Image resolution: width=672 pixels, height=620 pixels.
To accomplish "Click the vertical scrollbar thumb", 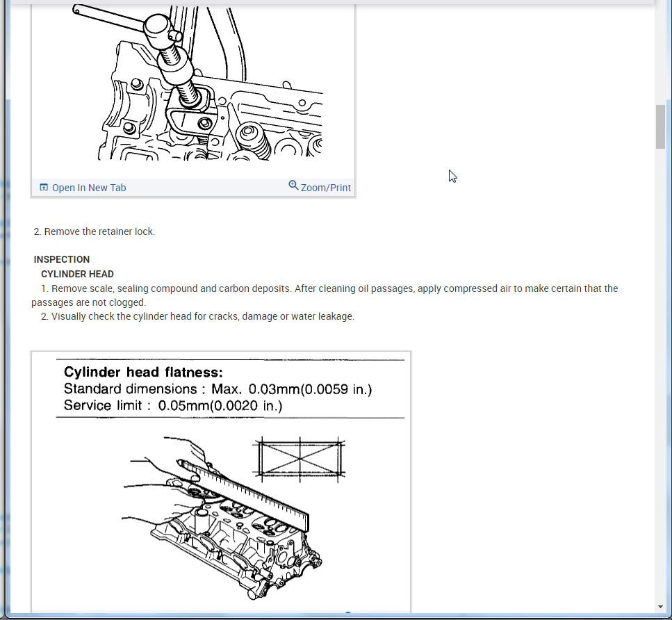I will [660, 127].
